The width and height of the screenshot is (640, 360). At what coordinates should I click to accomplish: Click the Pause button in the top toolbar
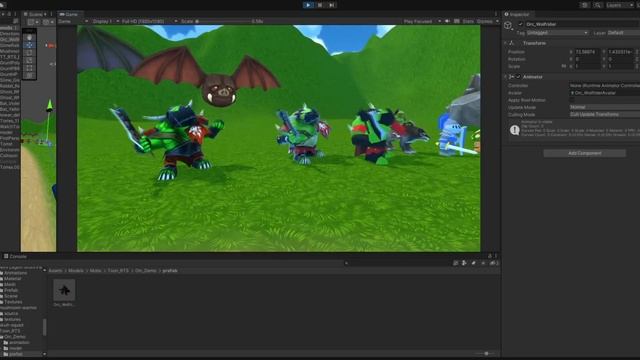320,5
